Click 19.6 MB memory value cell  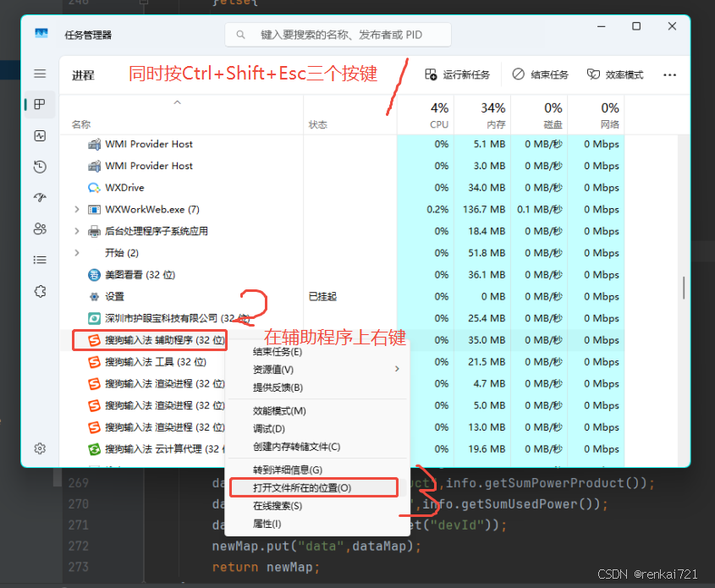click(x=487, y=449)
